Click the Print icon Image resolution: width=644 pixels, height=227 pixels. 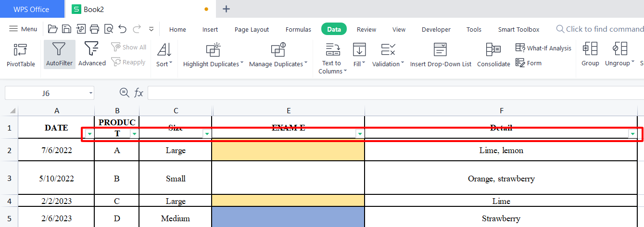pyautogui.click(x=95, y=29)
